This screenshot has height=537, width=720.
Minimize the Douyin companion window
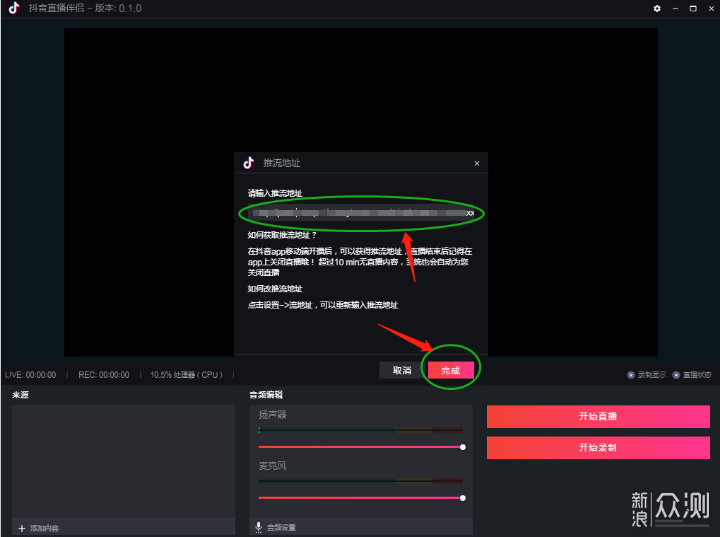pyautogui.click(x=675, y=8)
